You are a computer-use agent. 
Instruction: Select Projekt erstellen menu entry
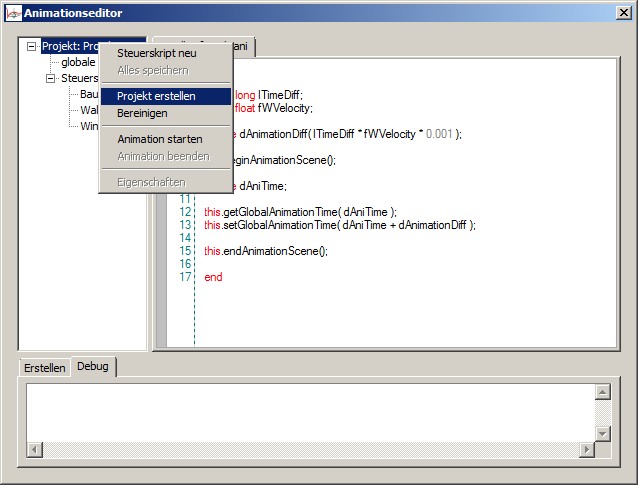[x=156, y=96]
